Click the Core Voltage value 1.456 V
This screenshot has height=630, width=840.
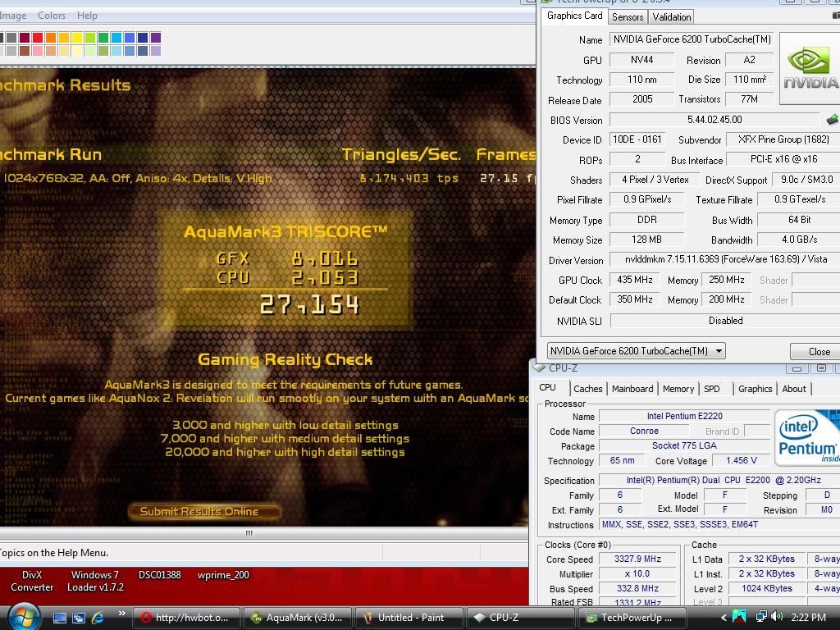pos(742,460)
